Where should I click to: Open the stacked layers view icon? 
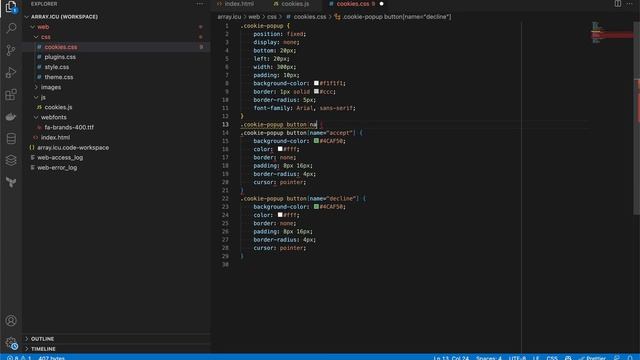11,160
